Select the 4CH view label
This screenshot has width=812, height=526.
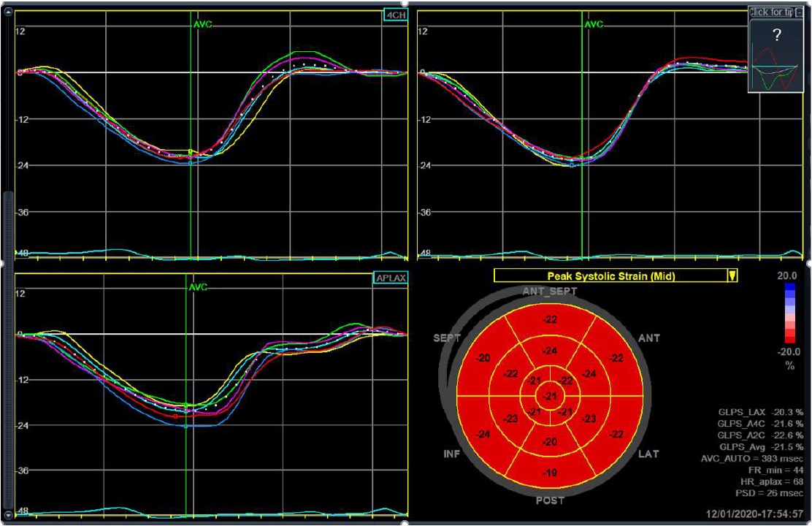(397, 15)
